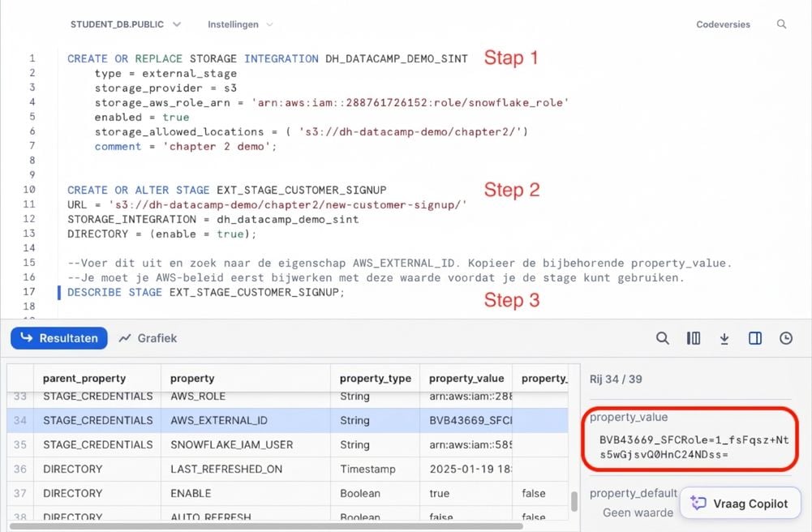Select the SNOWFLAKE_IAM_USER cell

click(246, 444)
